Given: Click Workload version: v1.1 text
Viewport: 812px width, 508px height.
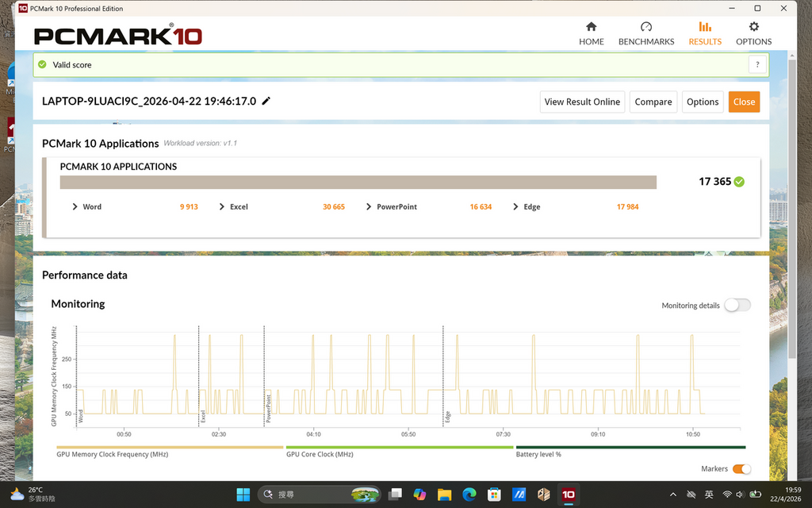Looking at the screenshot, I should [x=201, y=143].
